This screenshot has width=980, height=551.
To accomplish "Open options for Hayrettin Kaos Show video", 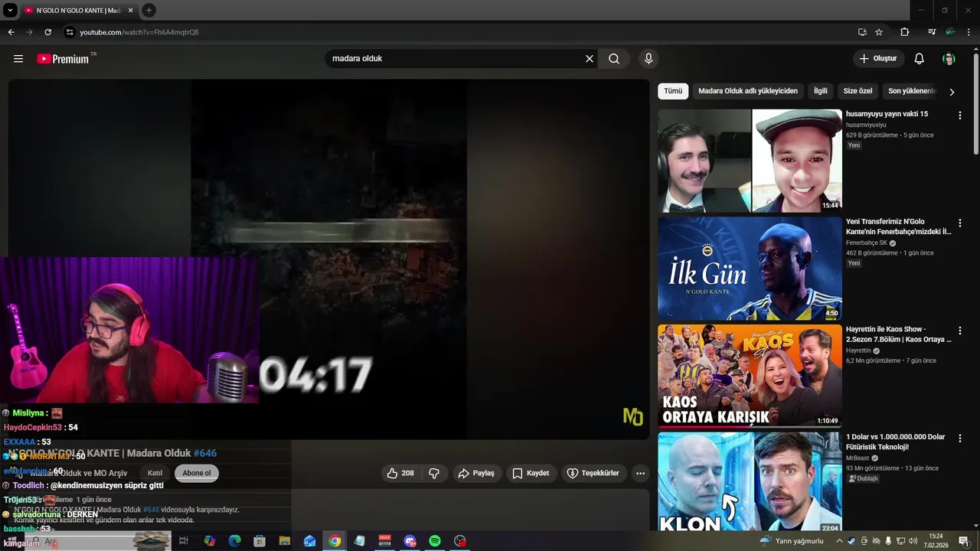I will (x=960, y=331).
